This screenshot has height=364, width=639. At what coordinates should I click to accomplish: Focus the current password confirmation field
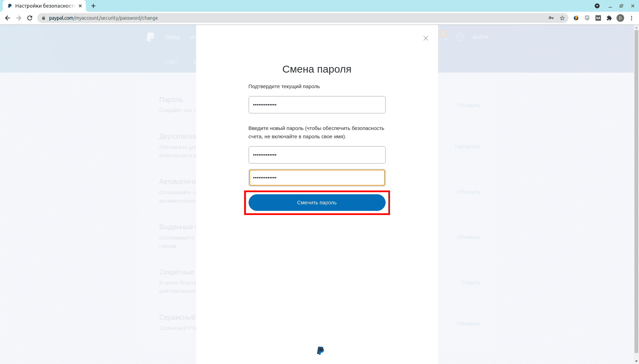317,105
